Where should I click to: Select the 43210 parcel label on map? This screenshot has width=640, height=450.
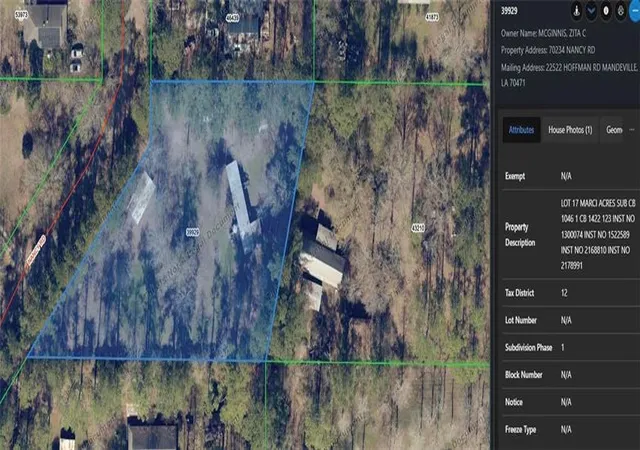418,228
